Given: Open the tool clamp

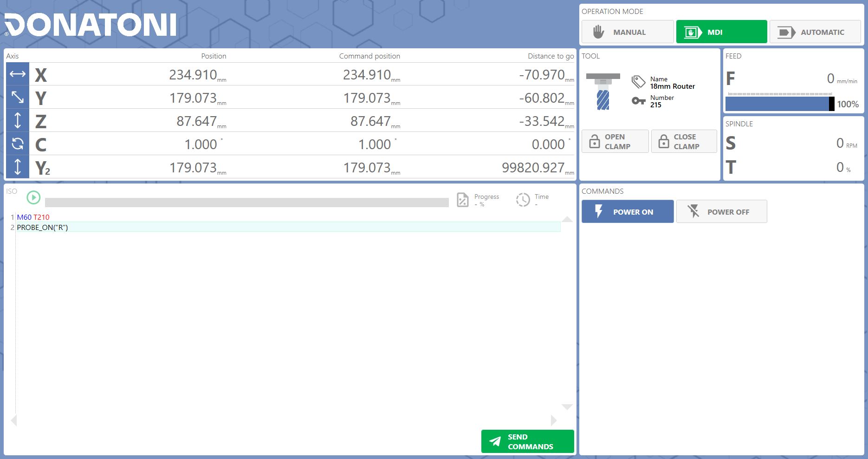Looking at the screenshot, I should tap(615, 141).
